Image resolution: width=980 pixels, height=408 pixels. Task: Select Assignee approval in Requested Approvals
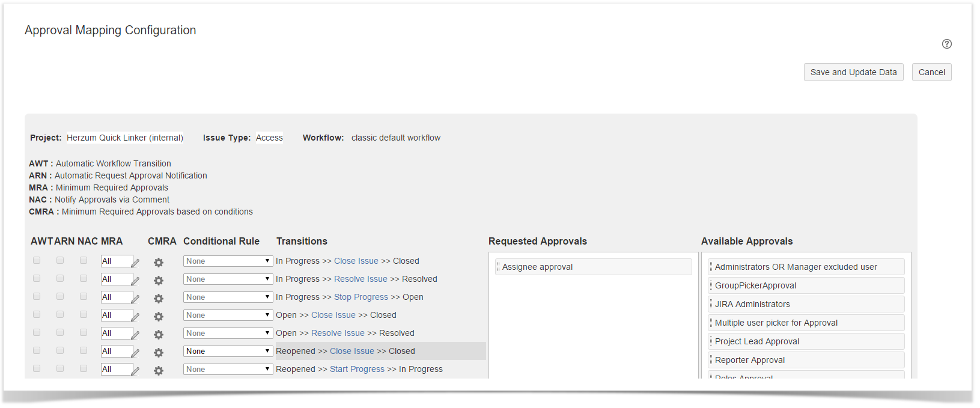(x=593, y=267)
